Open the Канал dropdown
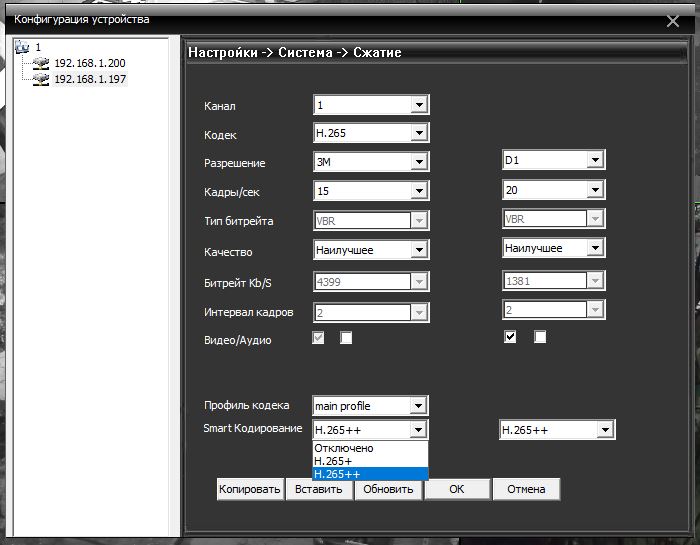 (x=419, y=105)
